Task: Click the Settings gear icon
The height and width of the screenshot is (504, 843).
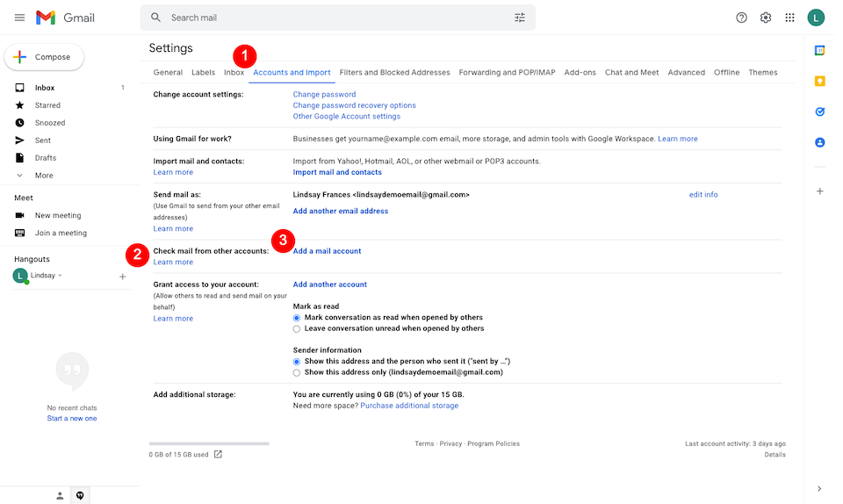Action: [x=766, y=18]
